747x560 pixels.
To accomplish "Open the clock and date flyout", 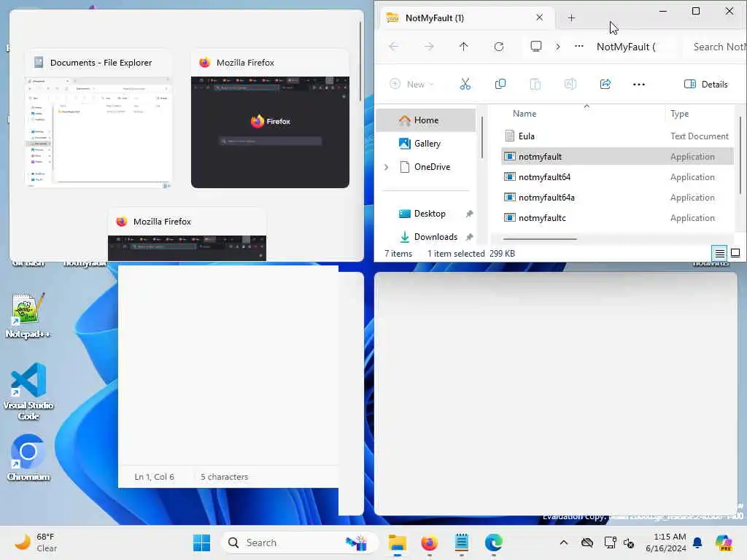I will [666, 542].
